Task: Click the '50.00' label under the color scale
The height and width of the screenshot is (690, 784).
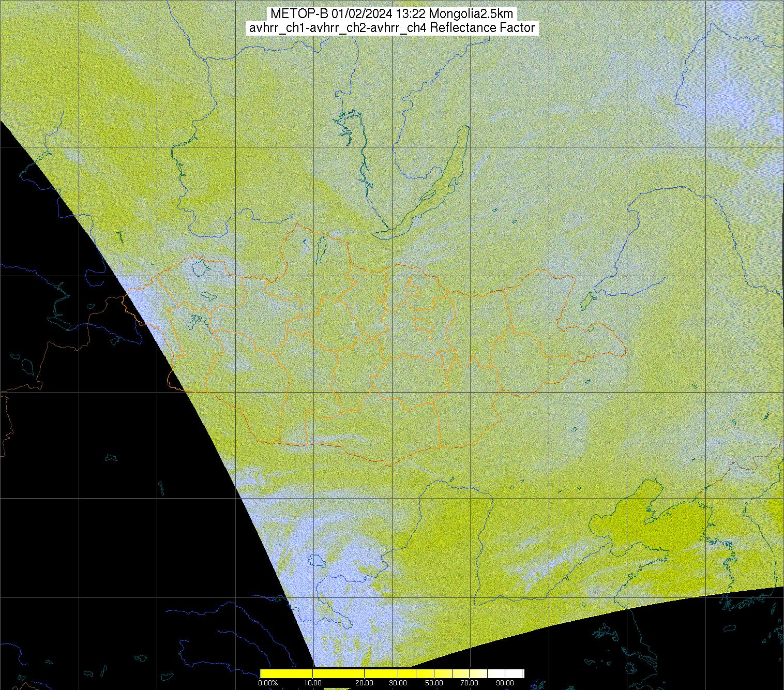Action: (x=434, y=683)
